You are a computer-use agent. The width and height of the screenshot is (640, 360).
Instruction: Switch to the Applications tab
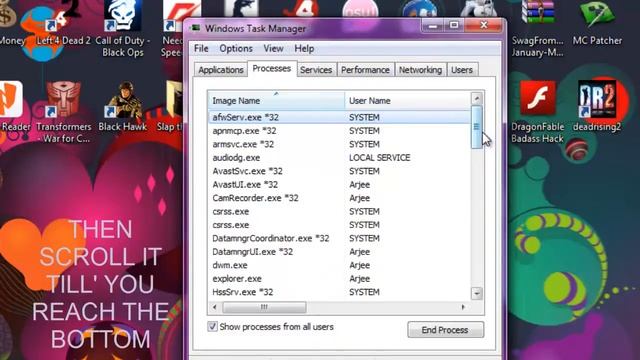221,70
